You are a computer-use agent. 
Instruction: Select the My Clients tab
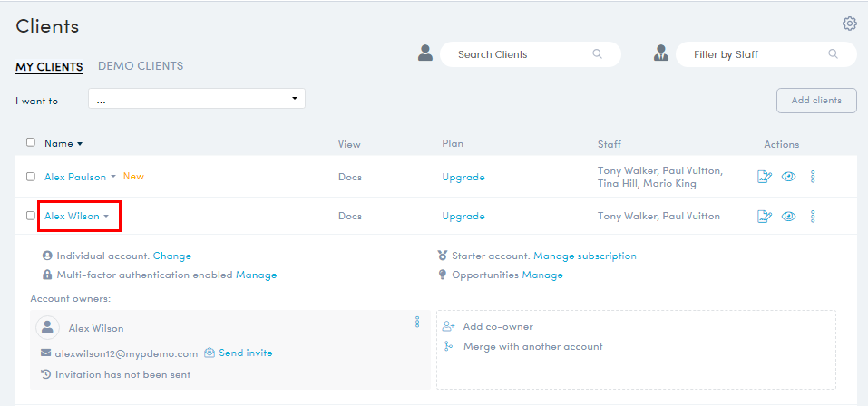tap(49, 66)
